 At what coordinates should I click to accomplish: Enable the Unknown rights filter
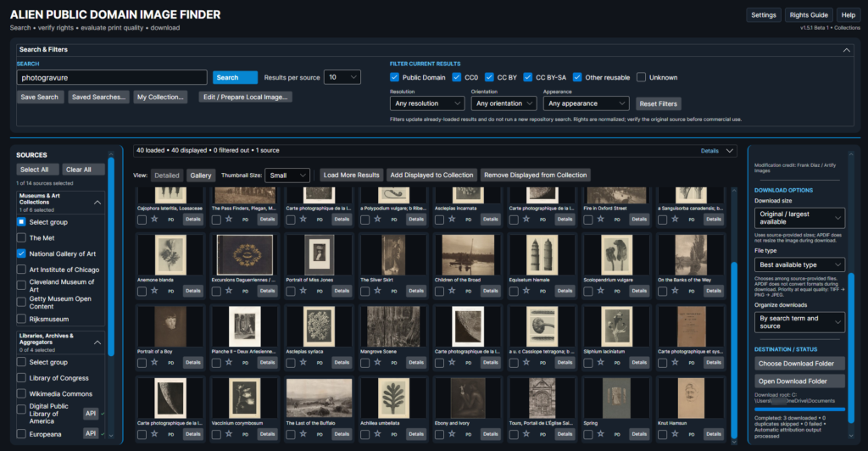[641, 77]
